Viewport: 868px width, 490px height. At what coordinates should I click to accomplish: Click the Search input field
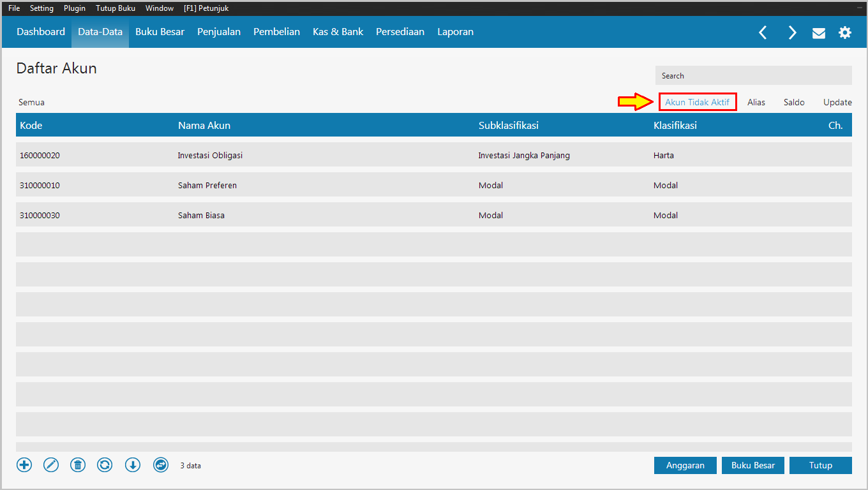[x=754, y=75]
